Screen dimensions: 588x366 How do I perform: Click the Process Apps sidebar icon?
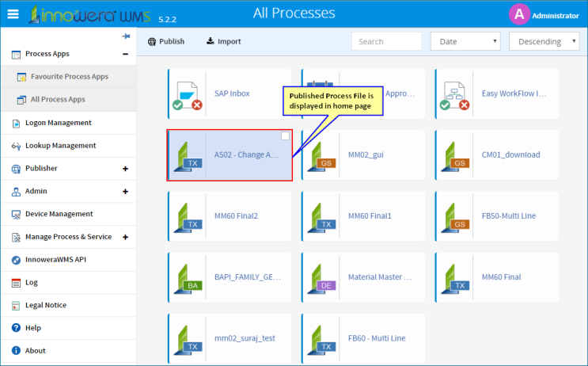click(x=16, y=55)
